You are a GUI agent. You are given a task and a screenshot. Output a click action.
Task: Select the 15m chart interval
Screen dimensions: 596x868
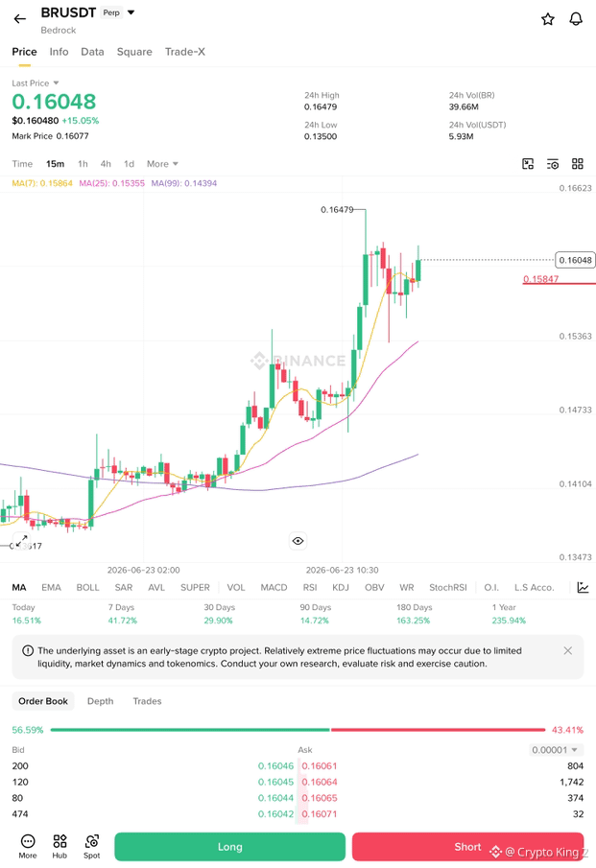[x=56, y=164]
